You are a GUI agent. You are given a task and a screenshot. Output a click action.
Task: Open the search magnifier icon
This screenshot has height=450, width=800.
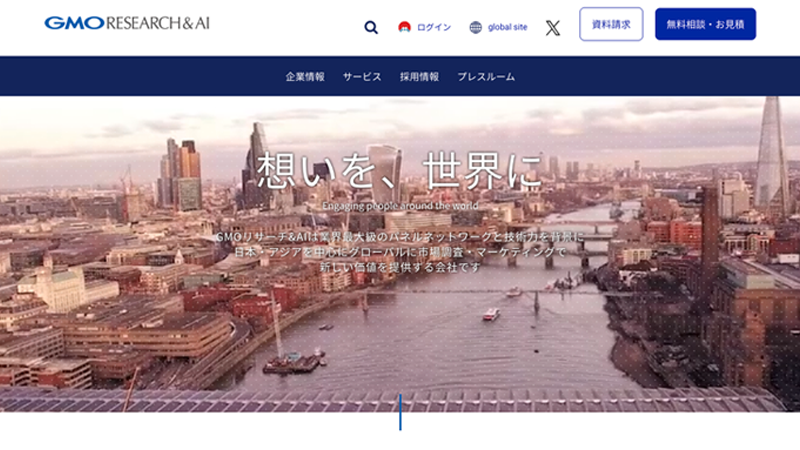pyautogui.click(x=371, y=28)
